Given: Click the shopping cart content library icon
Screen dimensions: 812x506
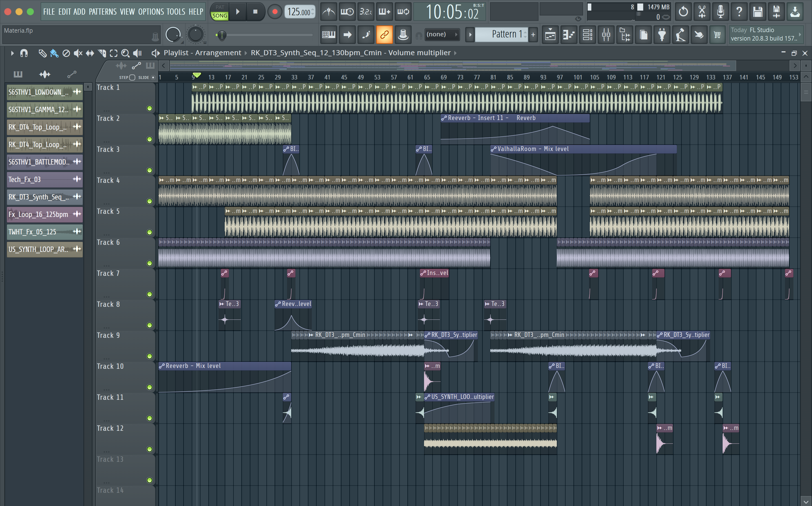Looking at the screenshot, I should pos(717,34).
